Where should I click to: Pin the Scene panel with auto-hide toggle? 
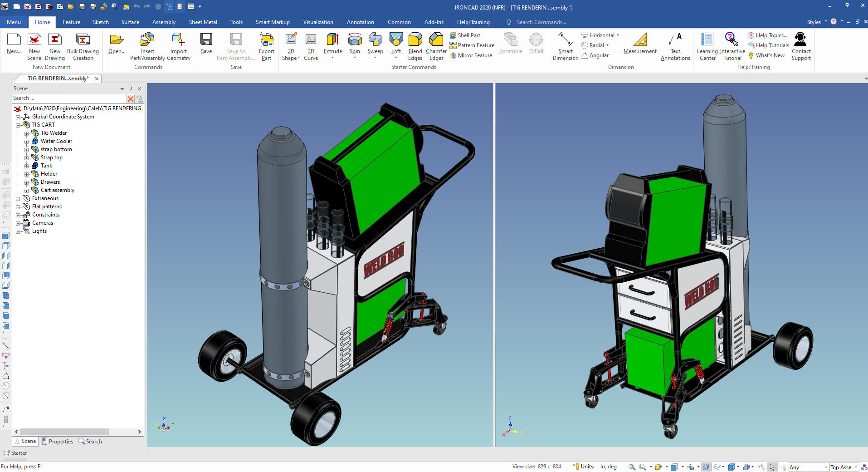pos(131,88)
